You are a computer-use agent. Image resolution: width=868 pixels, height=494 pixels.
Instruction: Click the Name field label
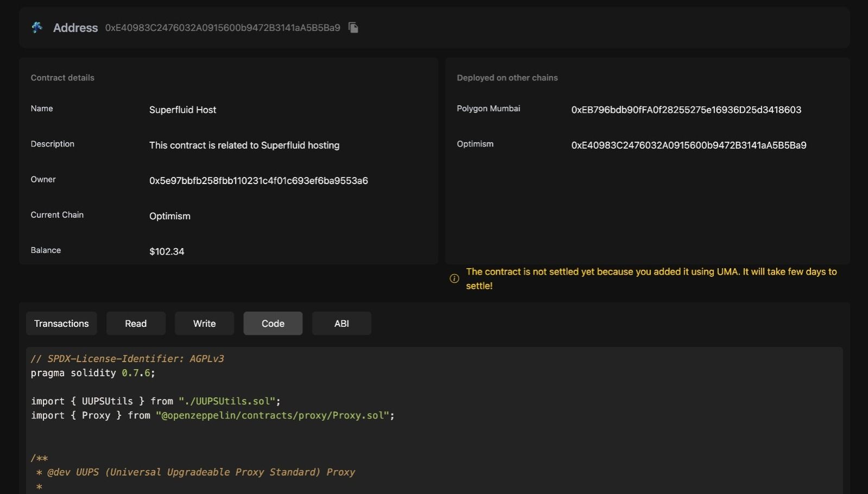pos(42,109)
